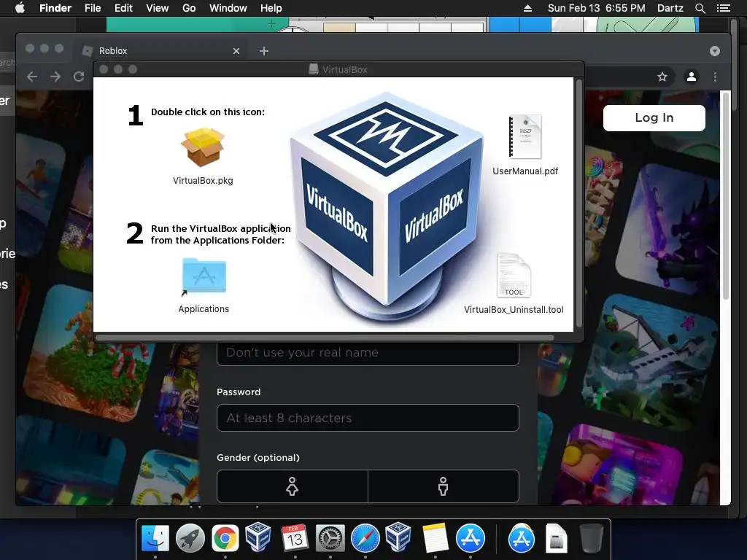The width and height of the screenshot is (747, 560).
Task: Open the Go menu
Action: coord(189,8)
